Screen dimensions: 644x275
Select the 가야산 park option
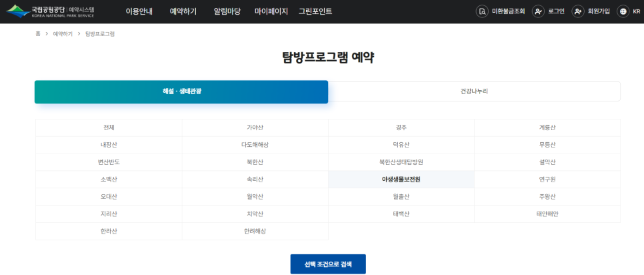[255, 128]
